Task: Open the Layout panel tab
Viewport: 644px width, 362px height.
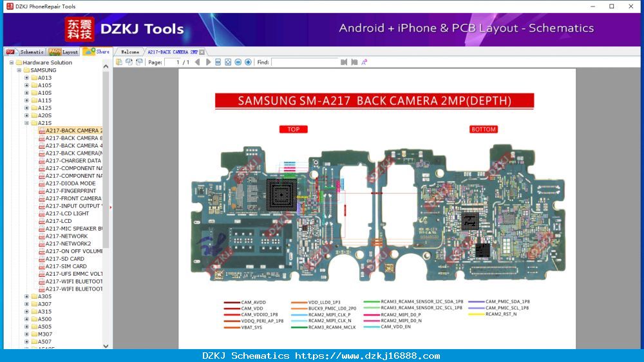Action: pyautogui.click(x=64, y=52)
